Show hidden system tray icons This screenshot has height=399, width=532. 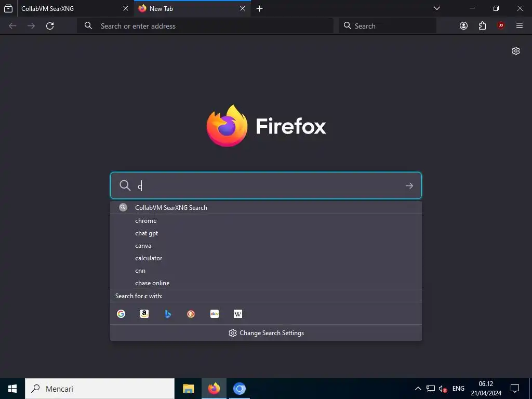(418, 389)
